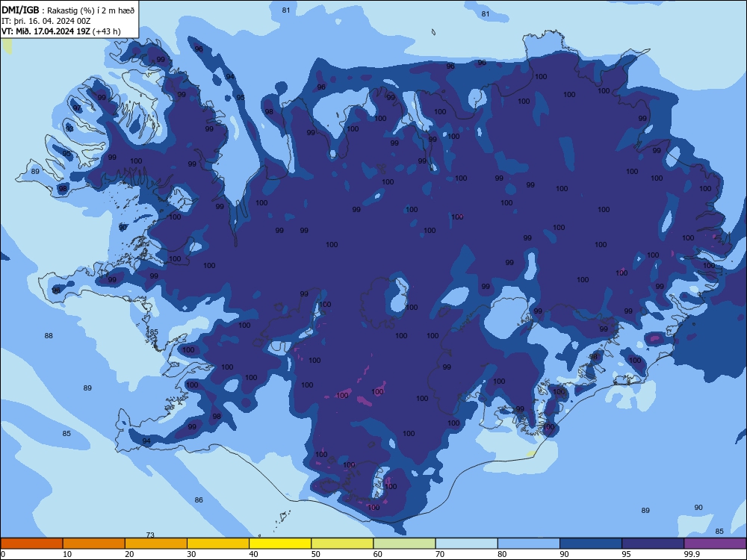The image size is (747, 560).
Task: Click the init time 'IT: þri. 16. 04. 2024 00Z'
Action: tap(46, 21)
